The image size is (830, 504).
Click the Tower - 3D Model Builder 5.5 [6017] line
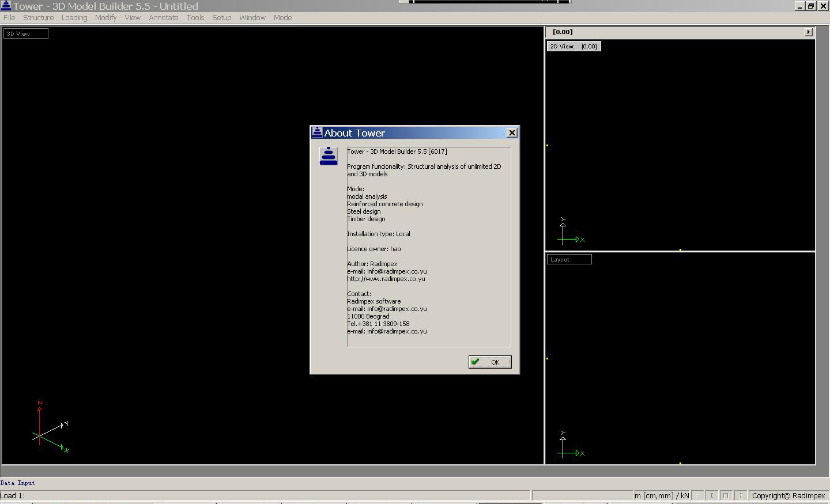click(x=397, y=151)
